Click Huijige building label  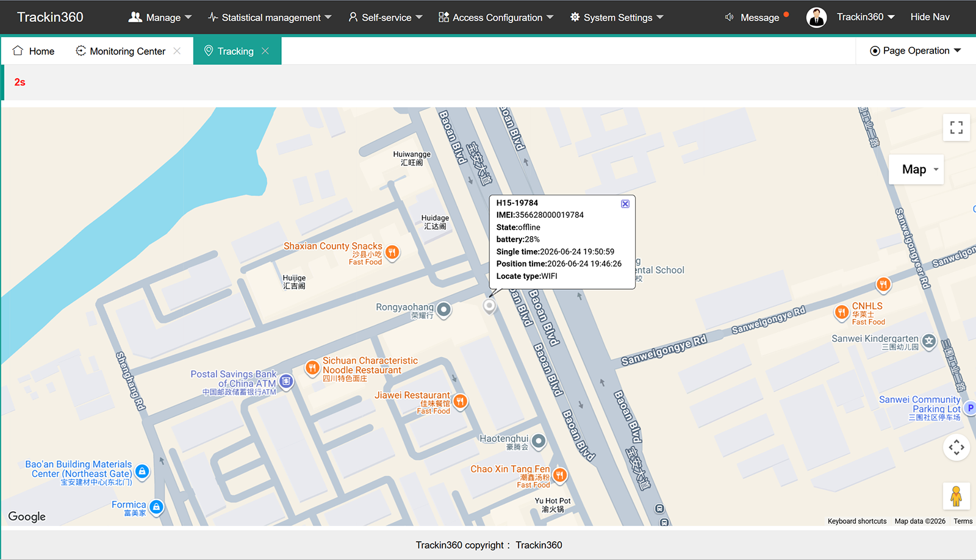294,282
